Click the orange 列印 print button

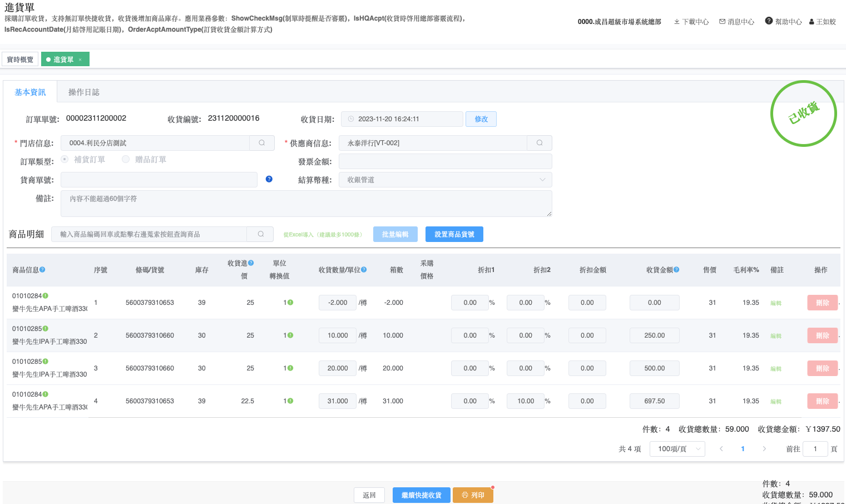point(473,495)
